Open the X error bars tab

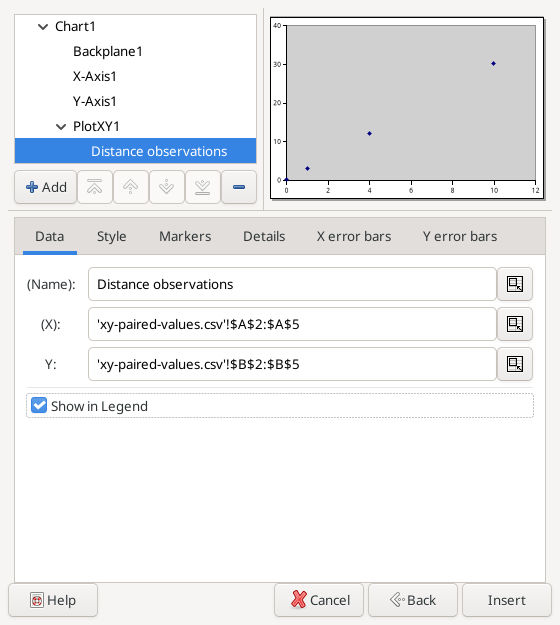coord(354,236)
